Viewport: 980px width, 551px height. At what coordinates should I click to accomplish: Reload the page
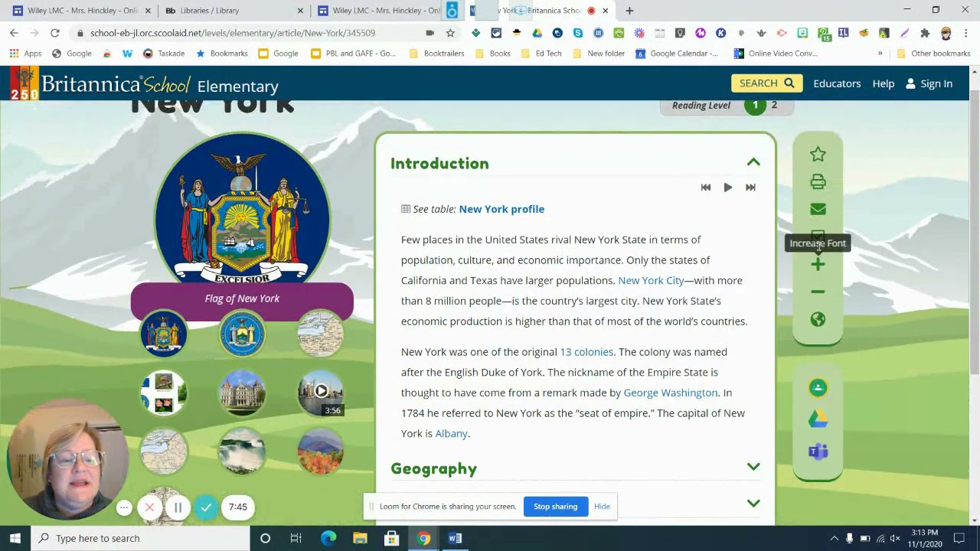pyautogui.click(x=55, y=33)
